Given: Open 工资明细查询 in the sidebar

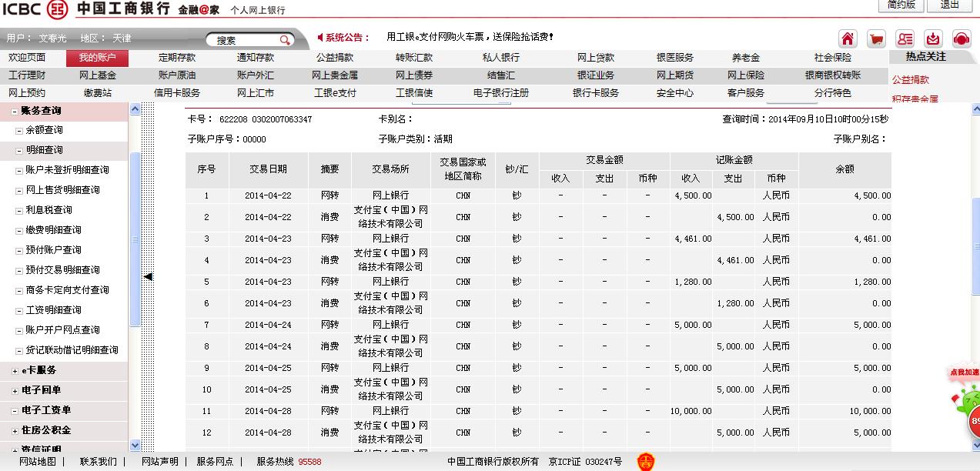Looking at the screenshot, I should pos(53,310).
